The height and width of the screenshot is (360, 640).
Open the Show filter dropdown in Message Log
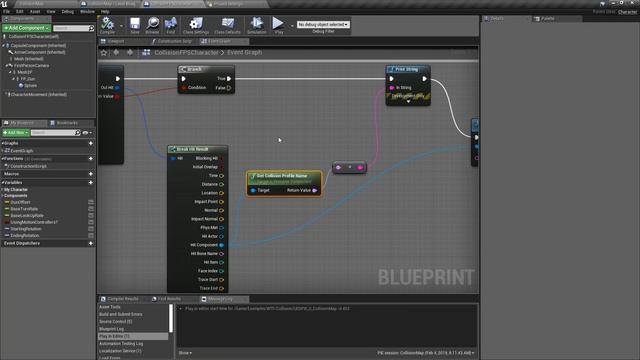coord(185,353)
